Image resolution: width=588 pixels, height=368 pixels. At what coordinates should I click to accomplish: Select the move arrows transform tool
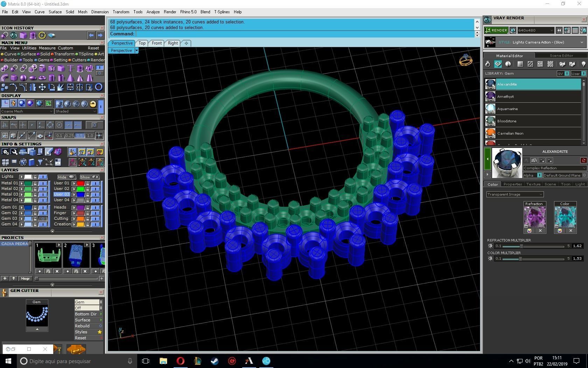42,87
